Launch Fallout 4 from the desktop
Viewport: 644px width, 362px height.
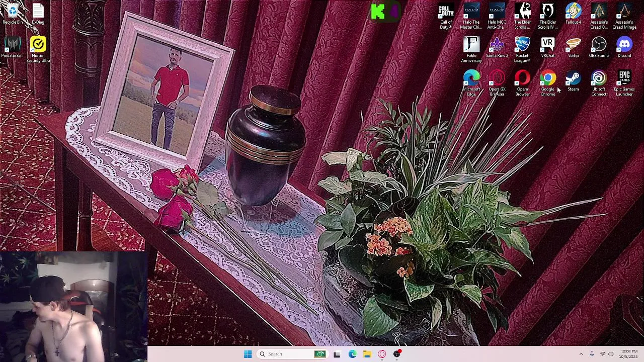573,14
